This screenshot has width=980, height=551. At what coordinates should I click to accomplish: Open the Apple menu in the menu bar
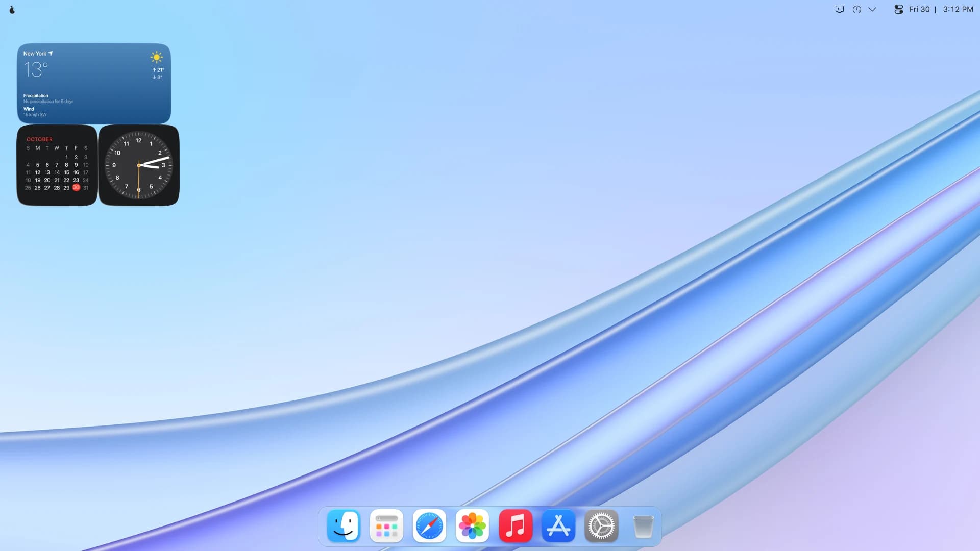(x=12, y=9)
